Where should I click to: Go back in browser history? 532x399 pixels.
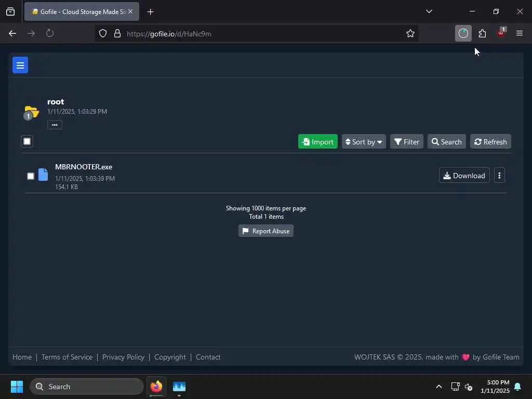click(12, 33)
